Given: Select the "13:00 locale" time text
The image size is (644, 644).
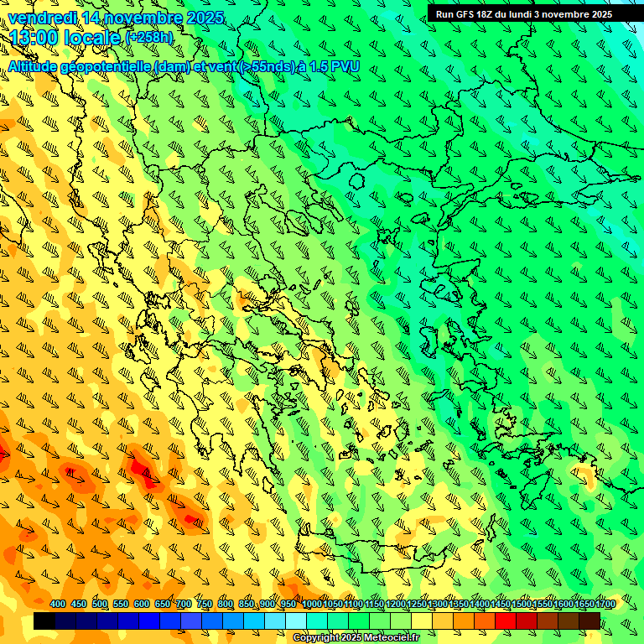Looking at the screenshot, I should (x=65, y=39).
